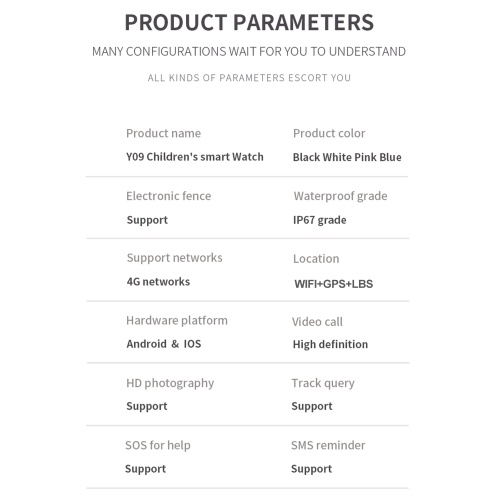Screen dimensions: 500x500
Task: Select the Hardware platform label
Action: tap(177, 321)
